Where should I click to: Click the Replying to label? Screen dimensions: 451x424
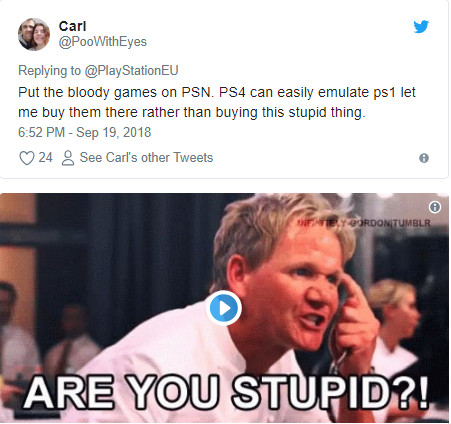tap(49, 71)
